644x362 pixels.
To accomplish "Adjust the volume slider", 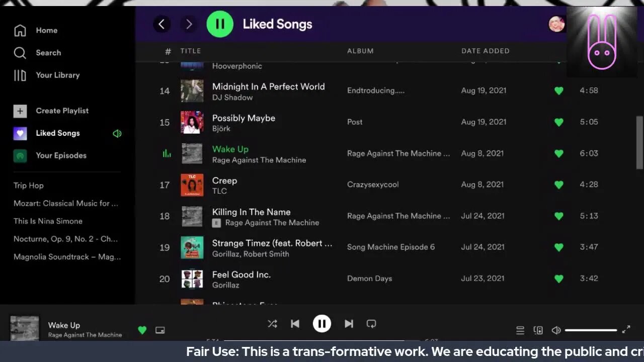I will pyautogui.click(x=591, y=330).
